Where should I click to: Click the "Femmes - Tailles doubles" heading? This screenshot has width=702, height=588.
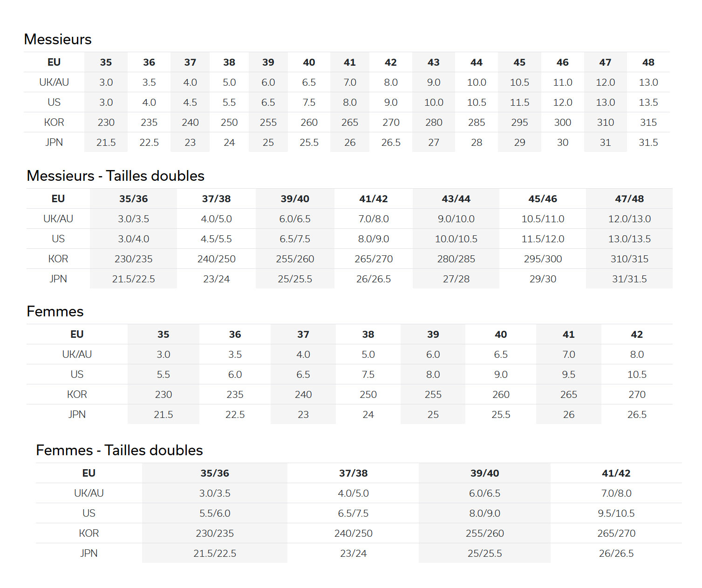tap(119, 450)
